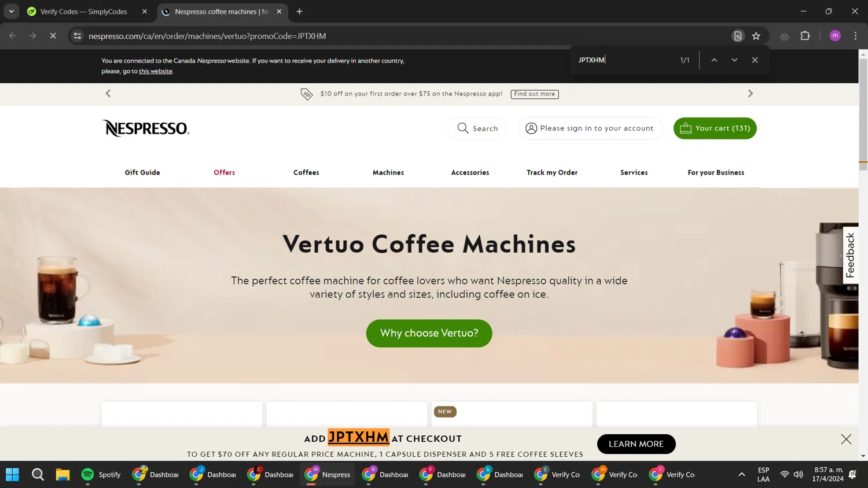Jump to next find result
This screenshot has height=488, width=868.
click(x=734, y=60)
